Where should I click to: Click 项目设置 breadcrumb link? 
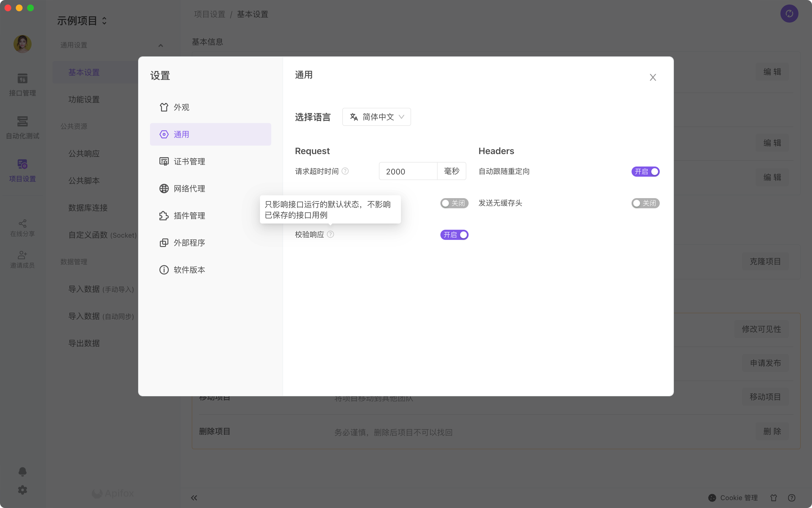[209, 14]
